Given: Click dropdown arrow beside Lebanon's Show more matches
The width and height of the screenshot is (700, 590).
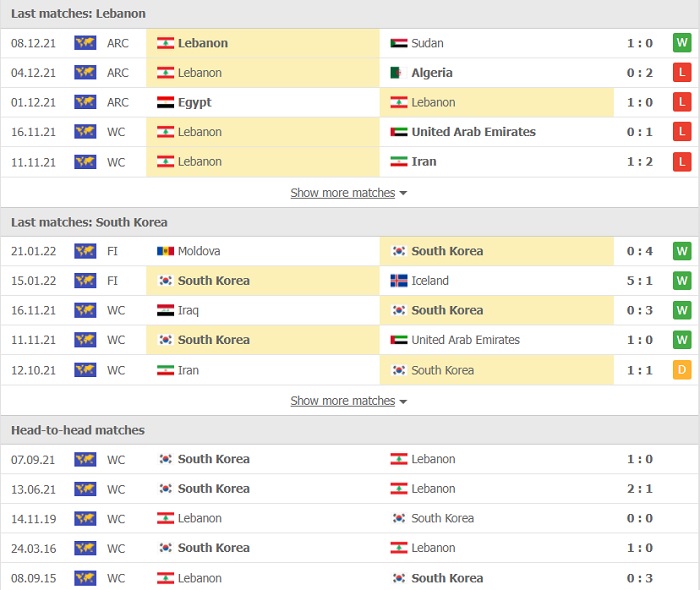Looking at the screenshot, I should coord(403,193).
